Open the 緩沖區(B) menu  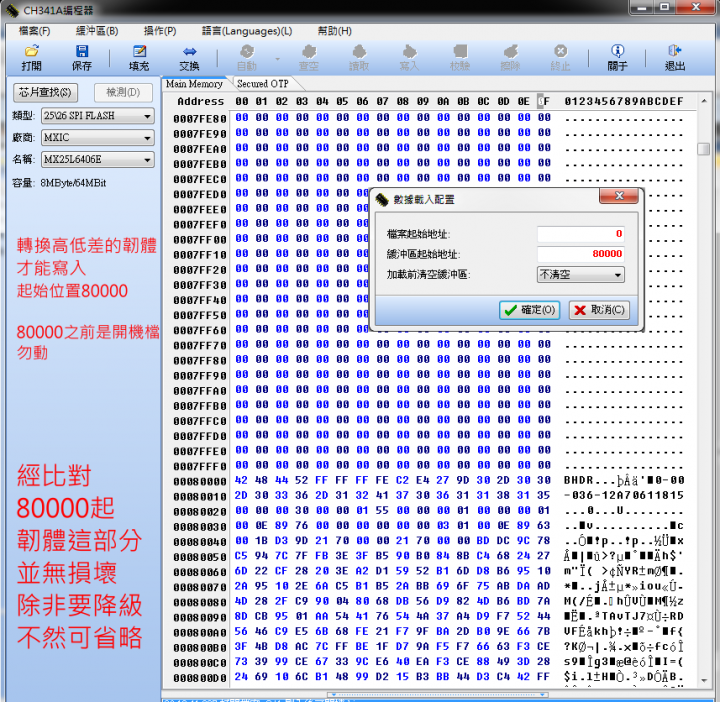click(97, 31)
